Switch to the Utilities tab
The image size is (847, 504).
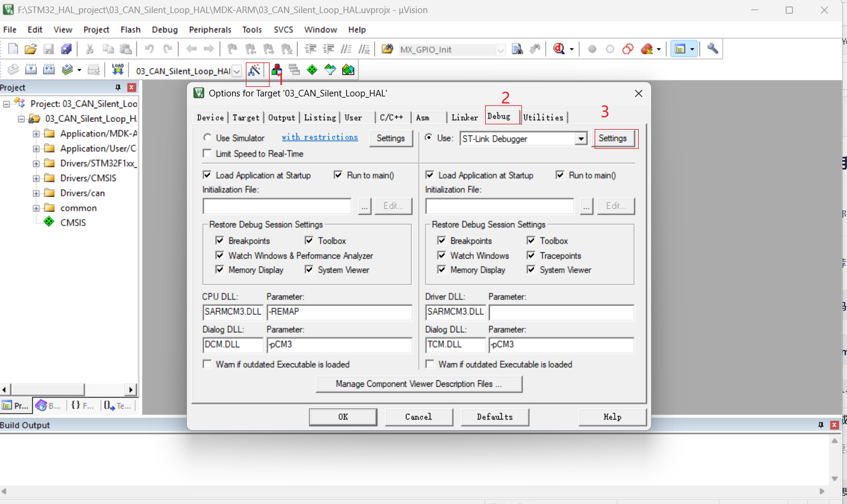click(x=543, y=118)
